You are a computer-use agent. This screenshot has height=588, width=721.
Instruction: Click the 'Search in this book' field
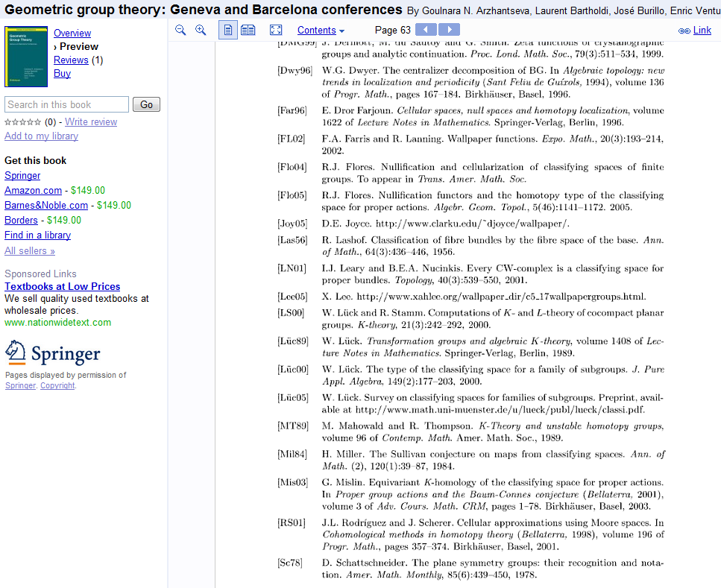click(x=66, y=104)
